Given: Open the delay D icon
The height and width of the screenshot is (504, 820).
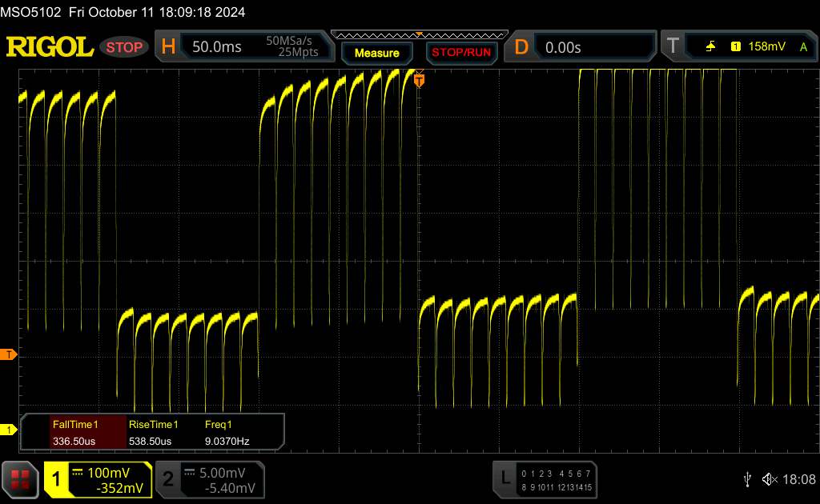Looking at the screenshot, I should click(x=521, y=47).
